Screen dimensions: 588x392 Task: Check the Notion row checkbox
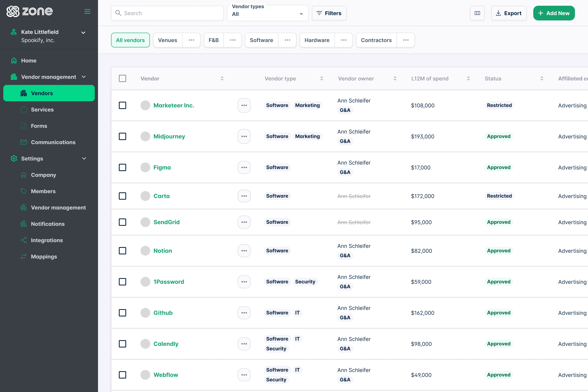coord(122,251)
